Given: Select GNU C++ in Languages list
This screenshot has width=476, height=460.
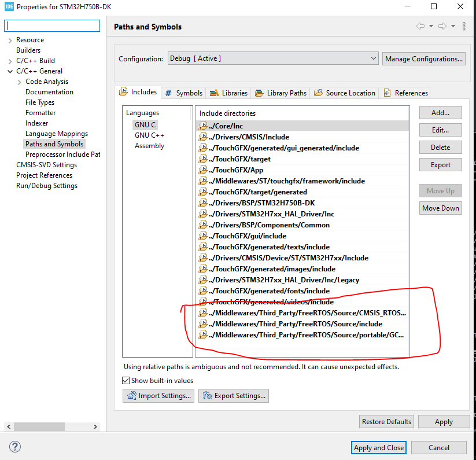Looking at the screenshot, I should pyautogui.click(x=149, y=135).
